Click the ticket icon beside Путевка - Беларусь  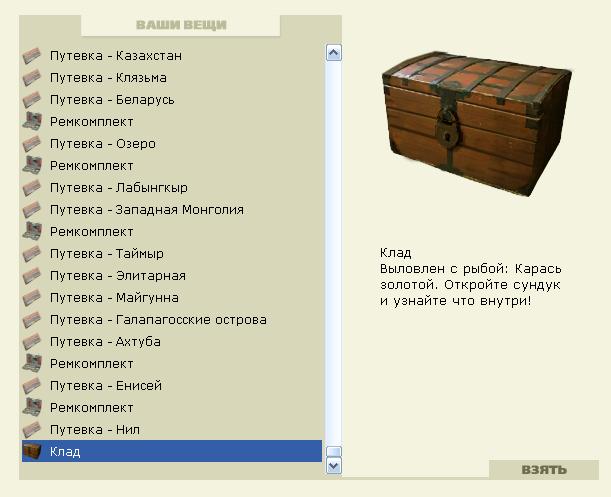click(x=32, y=100)
